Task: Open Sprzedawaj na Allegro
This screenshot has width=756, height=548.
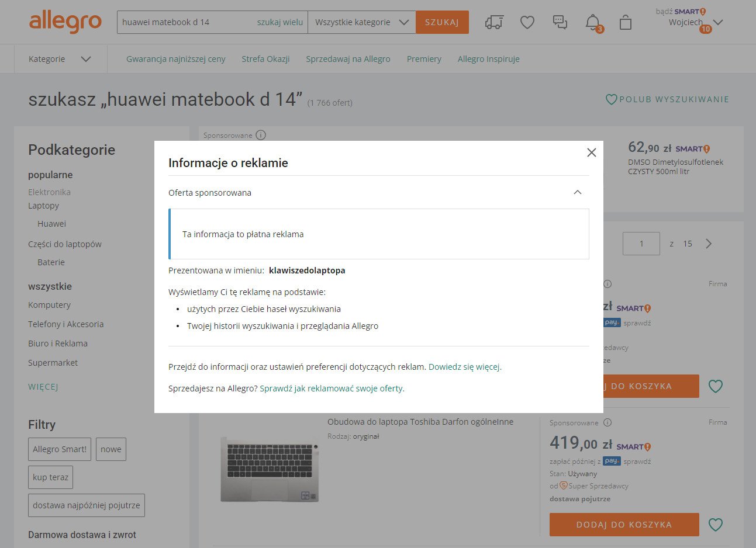Action: [348, 59]
